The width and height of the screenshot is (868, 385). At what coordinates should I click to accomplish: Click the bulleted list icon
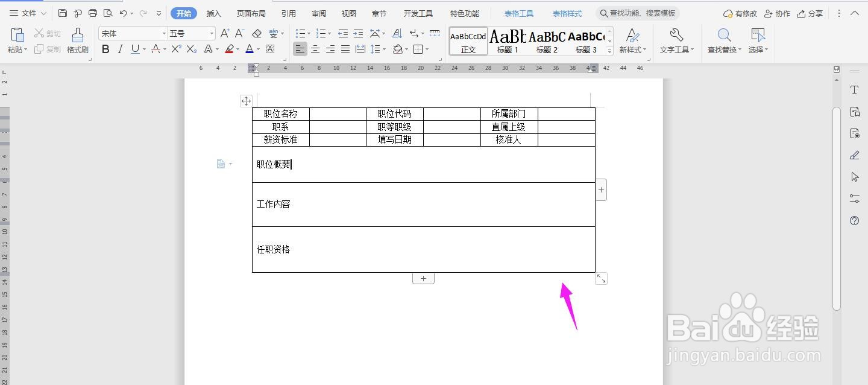point(301,33)
